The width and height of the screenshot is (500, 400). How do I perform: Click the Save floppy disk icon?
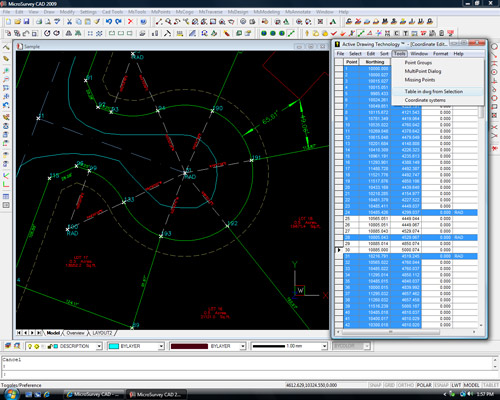[26, 22]
